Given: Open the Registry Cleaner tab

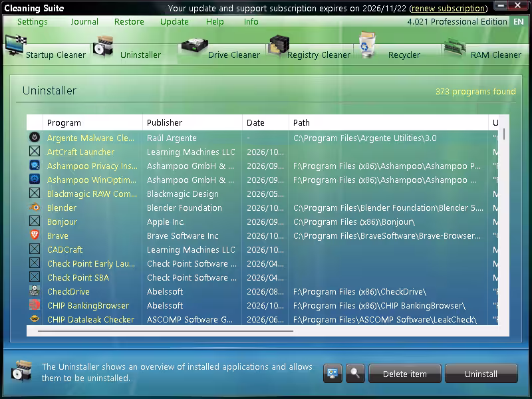Looking at the screenshot, I should 309,49.
